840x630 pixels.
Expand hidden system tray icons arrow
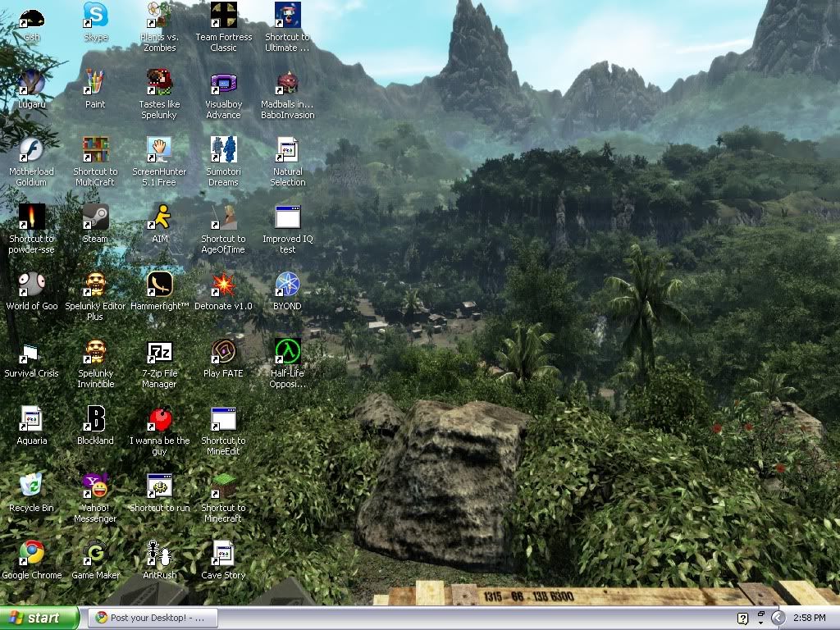pos(778,619)
